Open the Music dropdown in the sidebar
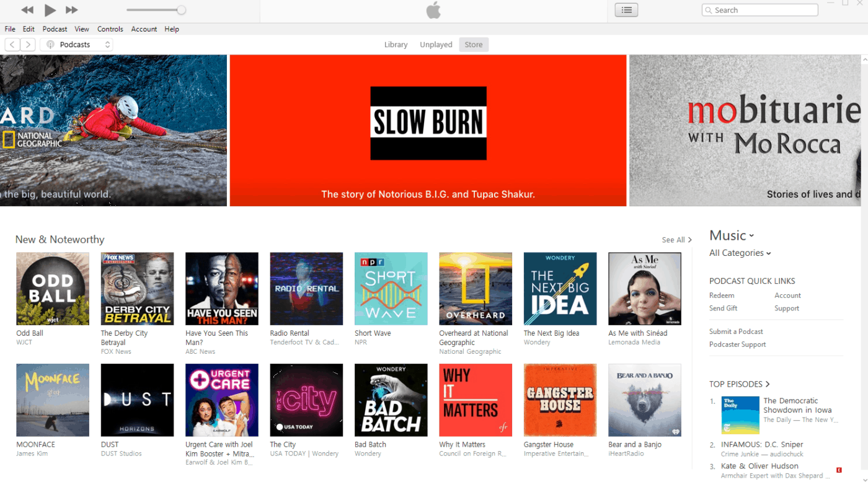The image size is (868, 482). pos(732,235)
